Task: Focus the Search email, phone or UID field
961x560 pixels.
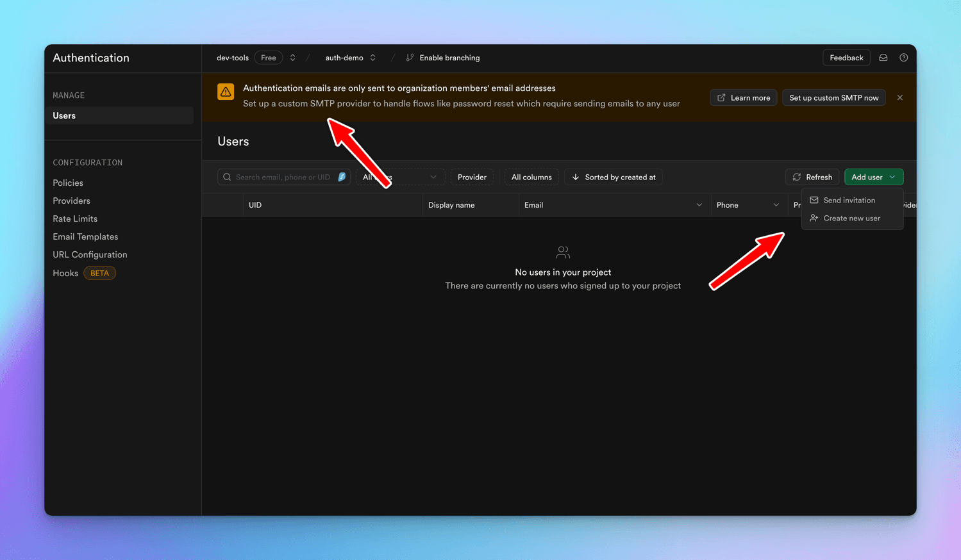Action: click(284, 177)
